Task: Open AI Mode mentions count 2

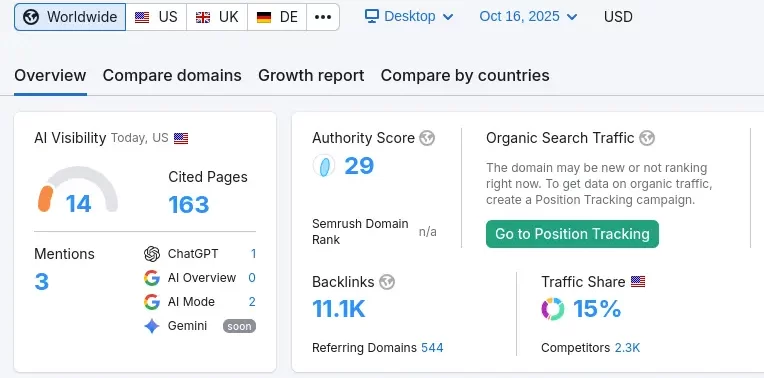Action: pyautogui.click(x=252, y=302)
